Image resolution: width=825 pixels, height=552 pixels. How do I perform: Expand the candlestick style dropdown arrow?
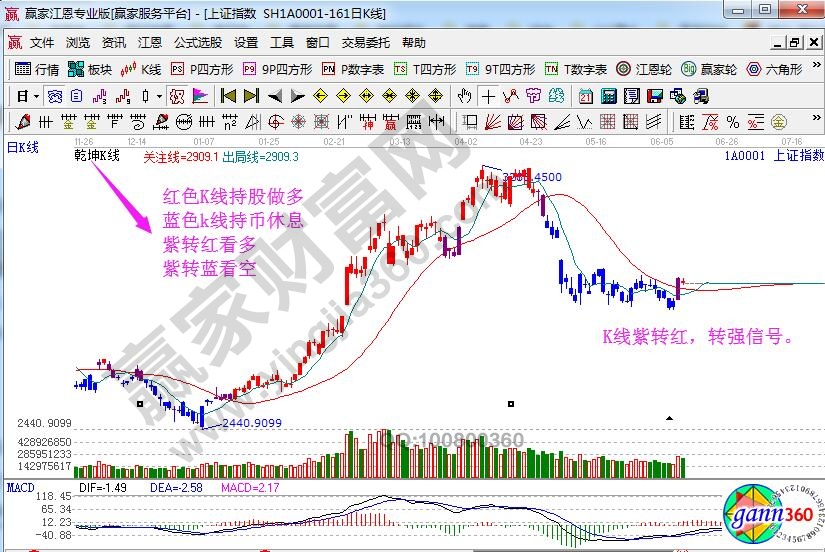coord(160,97)
